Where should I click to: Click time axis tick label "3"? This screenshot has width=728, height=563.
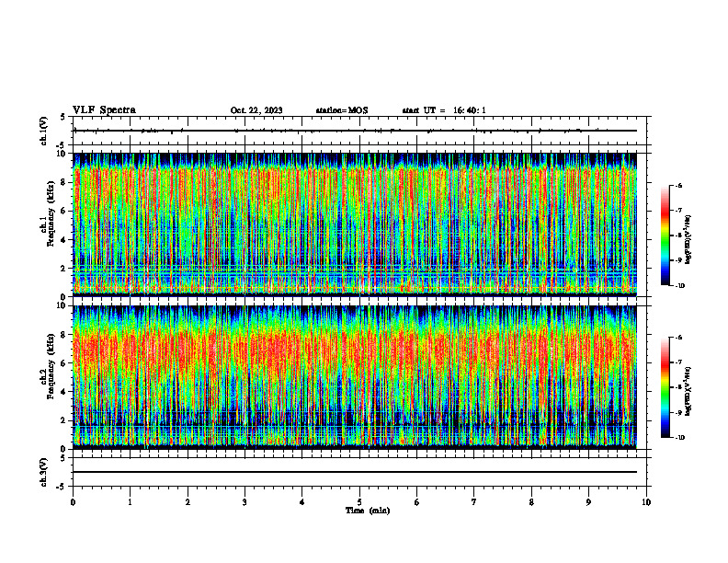pos(245,502)
